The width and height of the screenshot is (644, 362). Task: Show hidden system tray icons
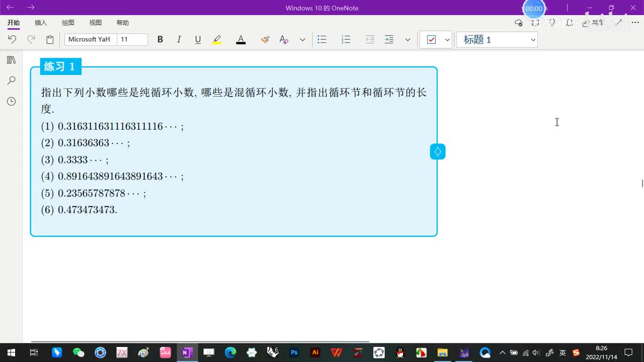502,352
